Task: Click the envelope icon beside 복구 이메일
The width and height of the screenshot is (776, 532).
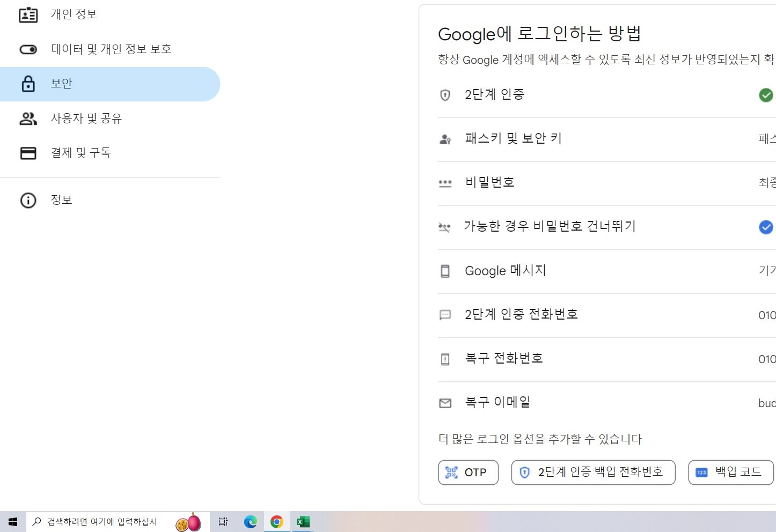Action: click(x=445, y=403)
